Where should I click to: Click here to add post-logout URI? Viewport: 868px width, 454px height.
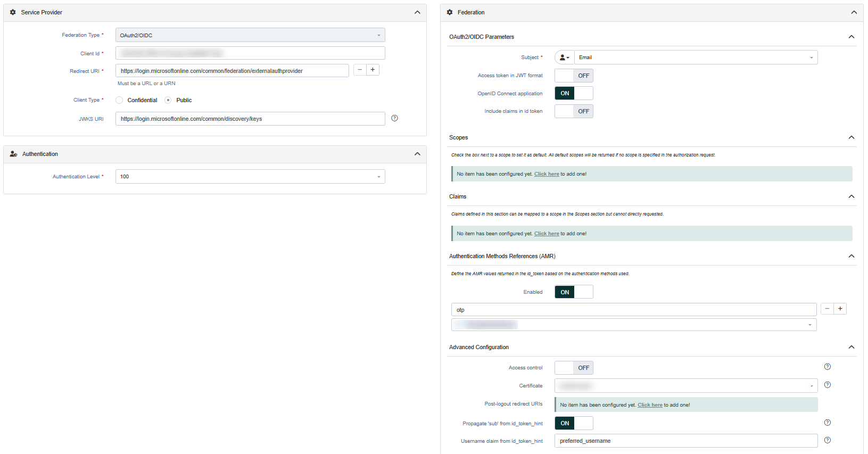[650, 405]
